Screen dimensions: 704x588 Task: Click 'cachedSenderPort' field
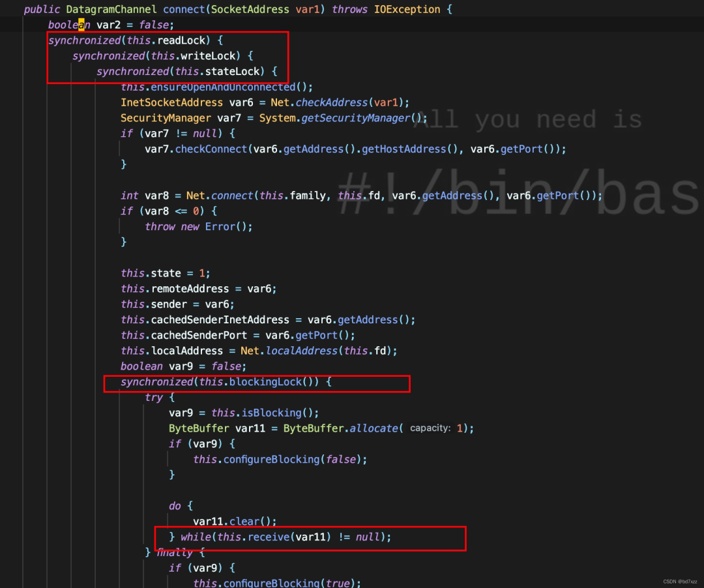click(x=199, y=335)
